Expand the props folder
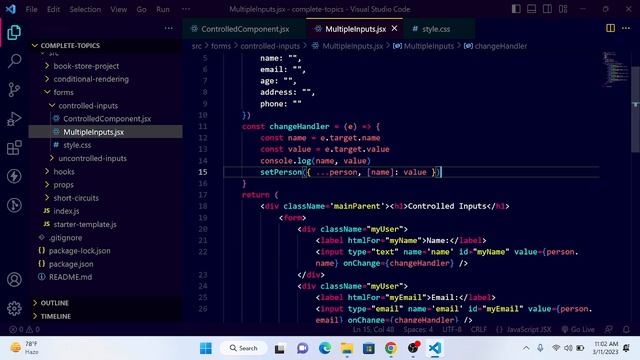Image resolution: width=640 pixels, height=360 pixels. tap(105, 184)
